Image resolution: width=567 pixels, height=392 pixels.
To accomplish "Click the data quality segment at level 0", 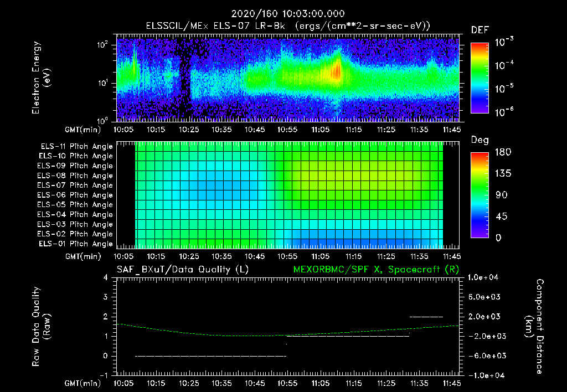I will coord(211,356).
